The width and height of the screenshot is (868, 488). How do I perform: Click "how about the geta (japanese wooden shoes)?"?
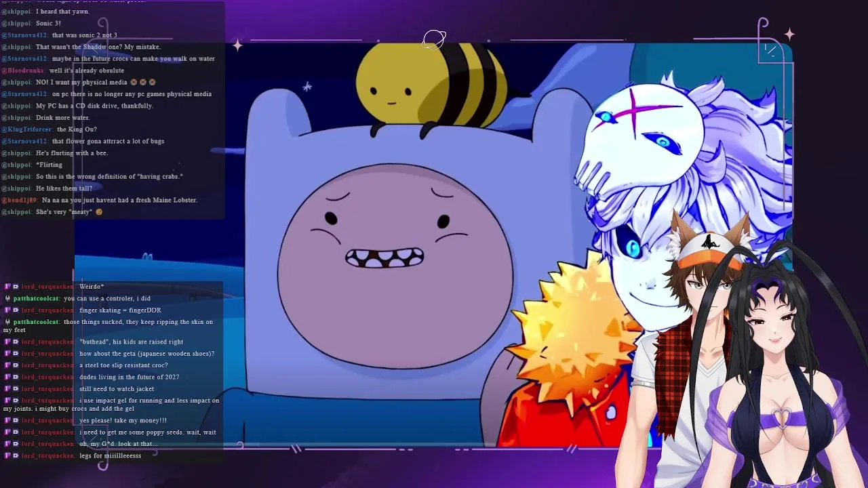pyautogui.click(x=146, y=354)
